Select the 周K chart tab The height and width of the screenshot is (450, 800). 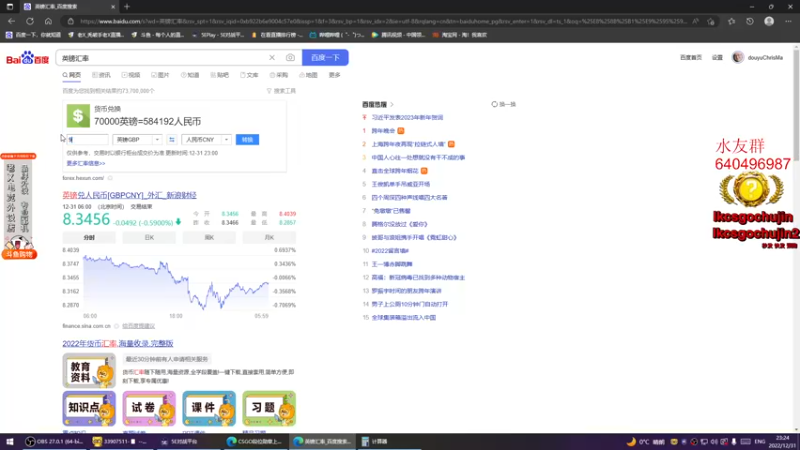tap(209, 237)
